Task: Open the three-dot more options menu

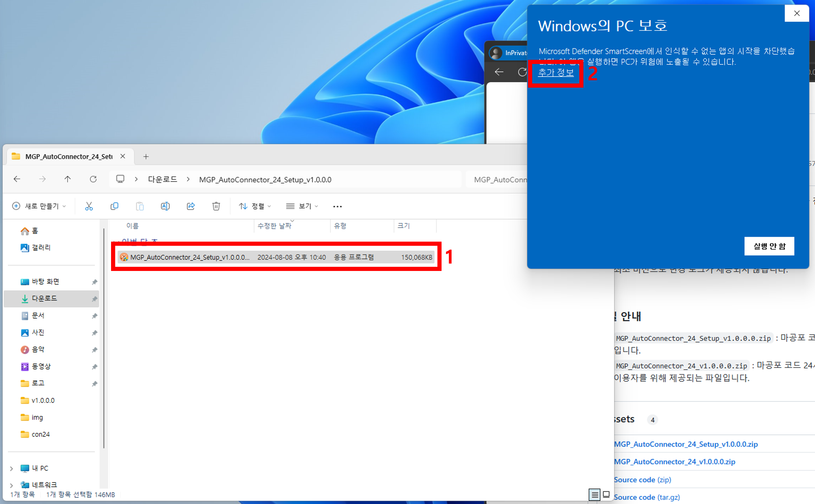Action: click(x=337, y=207)
